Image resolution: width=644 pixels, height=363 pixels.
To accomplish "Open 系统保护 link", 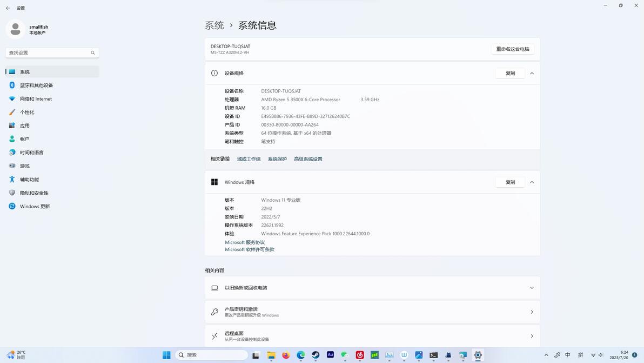I will (x=277, y=159).
